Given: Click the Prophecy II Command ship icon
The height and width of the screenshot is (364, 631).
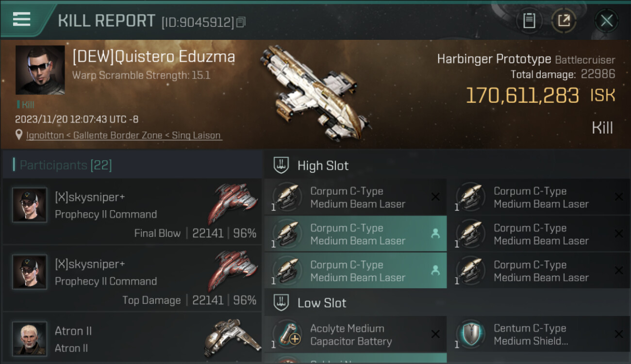Looking at the screenshot, I should coord(233,203).
